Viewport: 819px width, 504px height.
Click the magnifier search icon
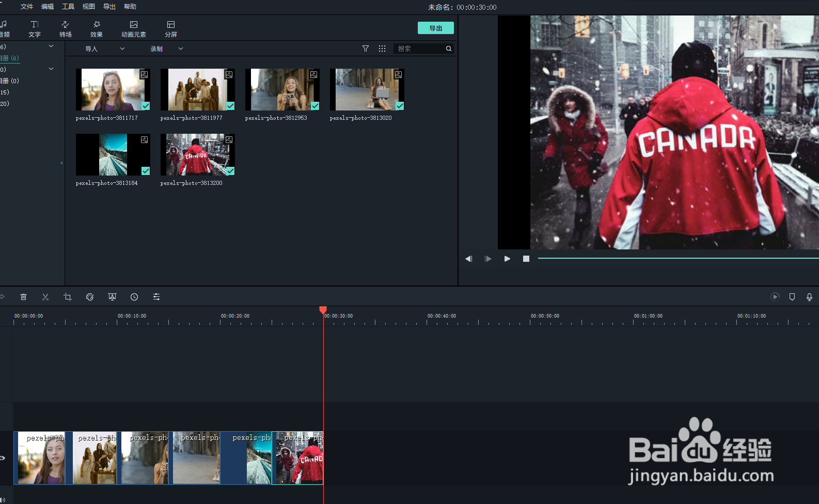[449, 49]
